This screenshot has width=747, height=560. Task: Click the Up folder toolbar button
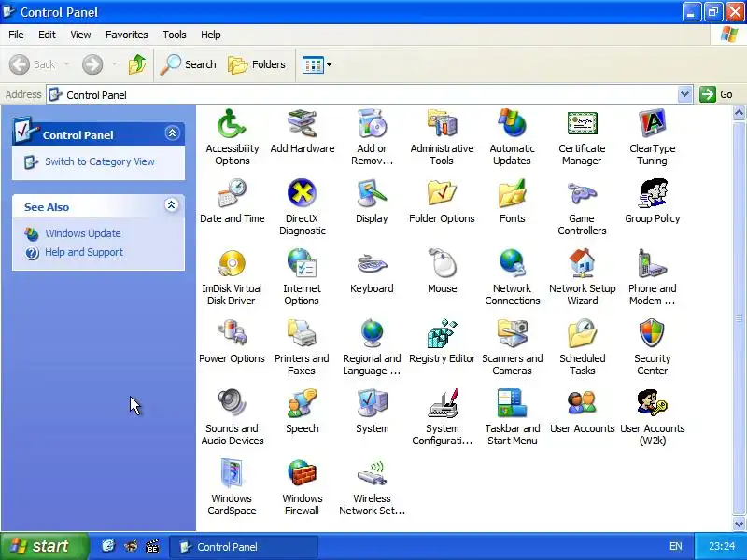[137, 64]
